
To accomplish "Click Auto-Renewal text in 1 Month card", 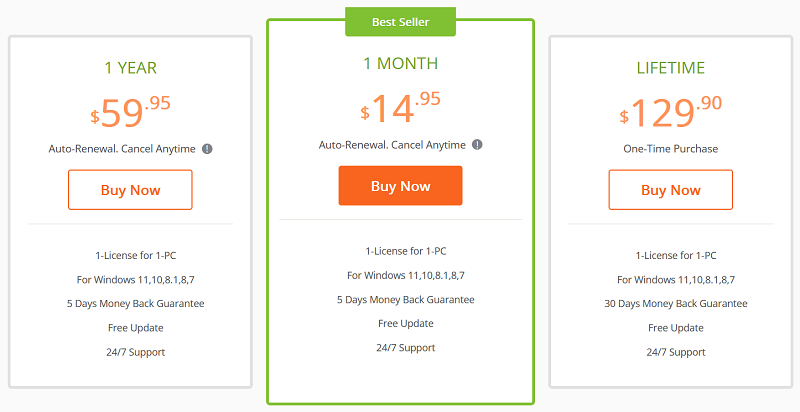I will [392, 145].
